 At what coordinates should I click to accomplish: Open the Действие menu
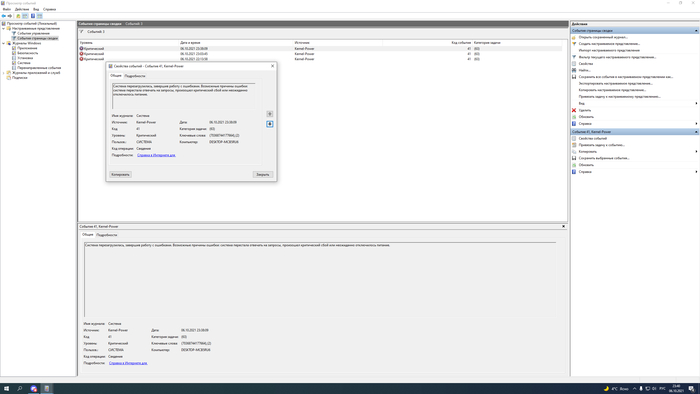click(x=22, y=9)
